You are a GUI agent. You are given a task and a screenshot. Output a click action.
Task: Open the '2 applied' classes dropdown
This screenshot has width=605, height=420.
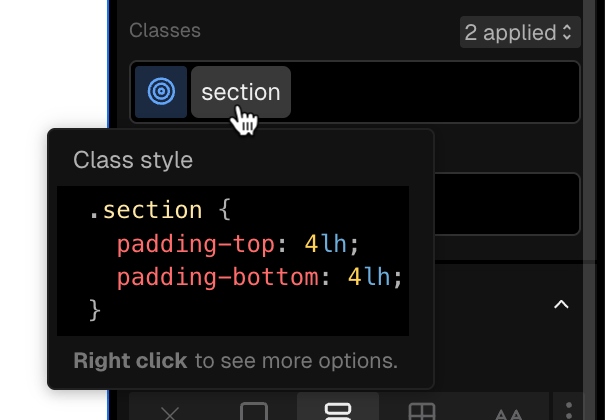[520, 32]
